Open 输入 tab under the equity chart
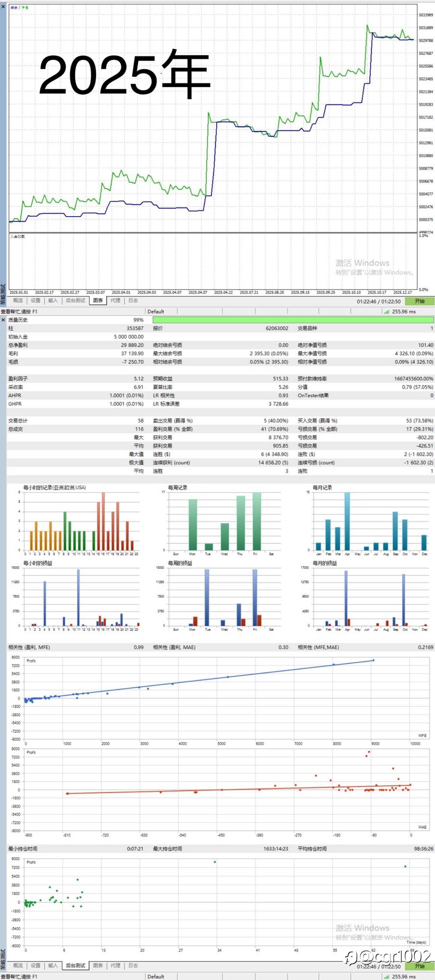 [53, 301]
